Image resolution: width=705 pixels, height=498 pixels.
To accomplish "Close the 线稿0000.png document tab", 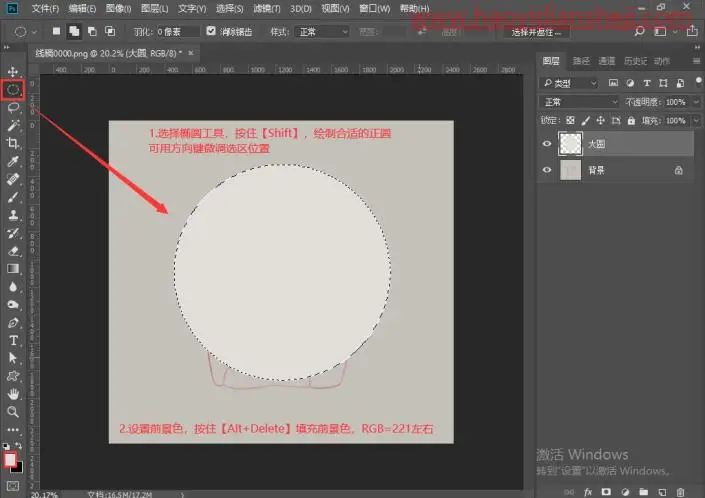I will (x=191, y=53).
